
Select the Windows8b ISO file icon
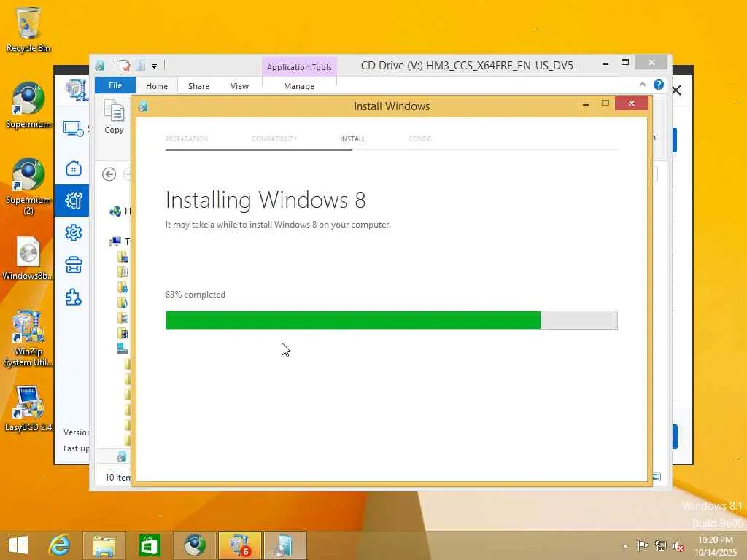pos(28,257)
